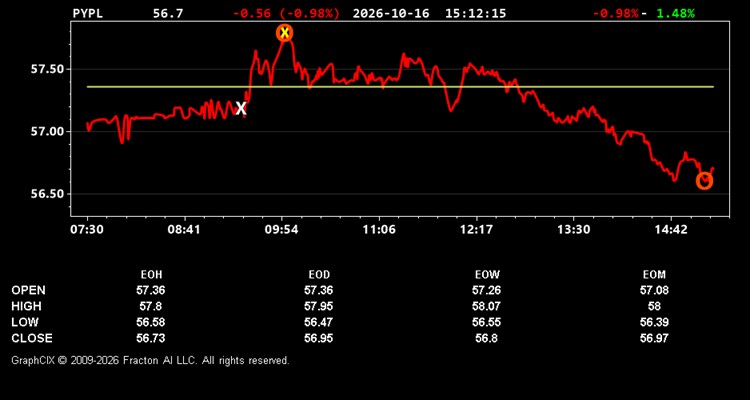Click the 57.50 y-axis label
Viewport: 750px width, 400px height.
coord(47,69)
